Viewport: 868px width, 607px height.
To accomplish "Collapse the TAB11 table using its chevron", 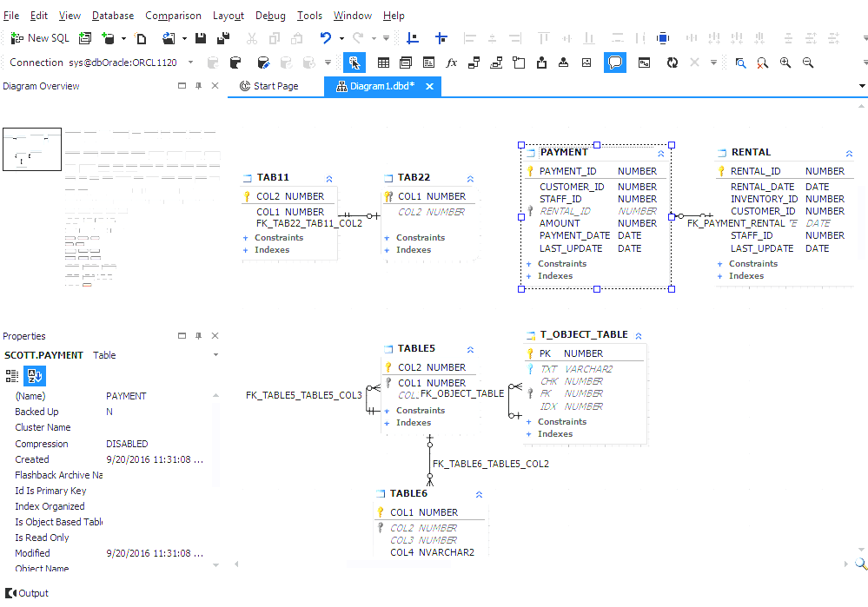I will (x=328, y=177).
